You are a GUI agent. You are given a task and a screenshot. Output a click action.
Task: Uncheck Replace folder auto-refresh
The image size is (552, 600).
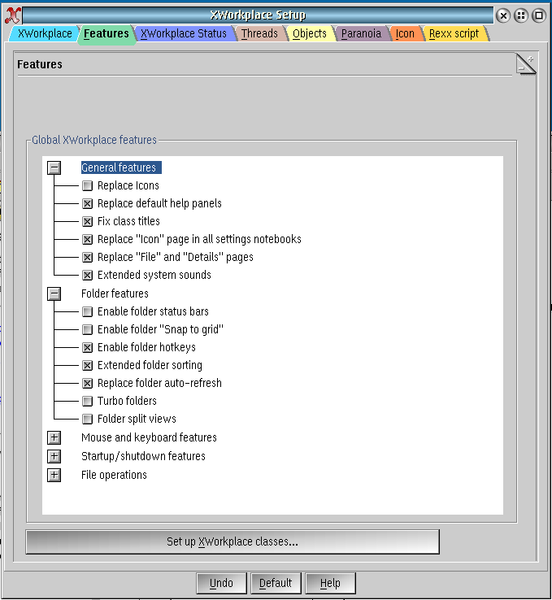tap(87, 383)
